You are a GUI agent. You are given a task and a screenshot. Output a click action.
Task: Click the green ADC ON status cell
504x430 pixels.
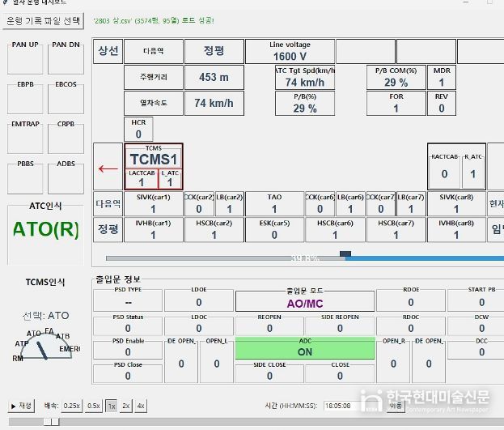305,348
